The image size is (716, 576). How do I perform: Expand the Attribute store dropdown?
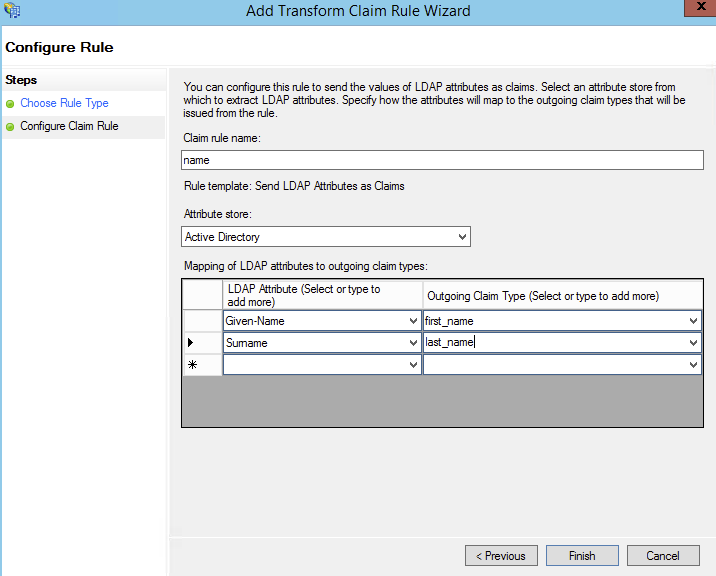461,237
